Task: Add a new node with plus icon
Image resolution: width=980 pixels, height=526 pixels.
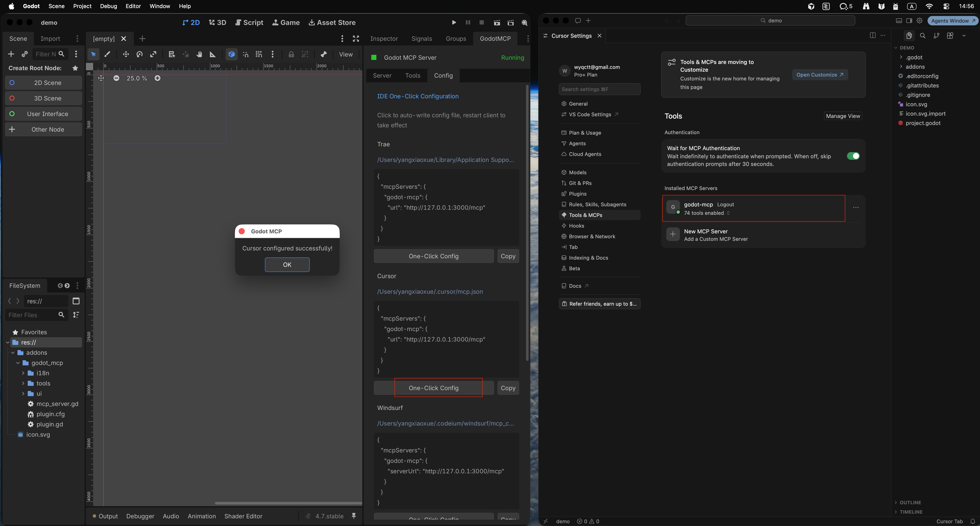Action: (11, 54)
